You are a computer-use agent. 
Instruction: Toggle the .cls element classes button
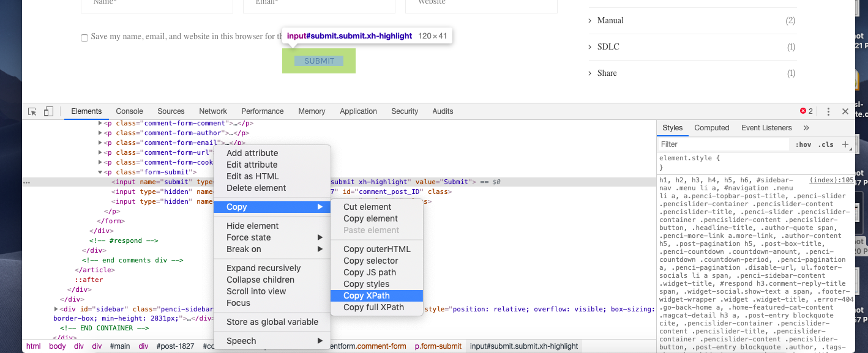tap(826, 144)
